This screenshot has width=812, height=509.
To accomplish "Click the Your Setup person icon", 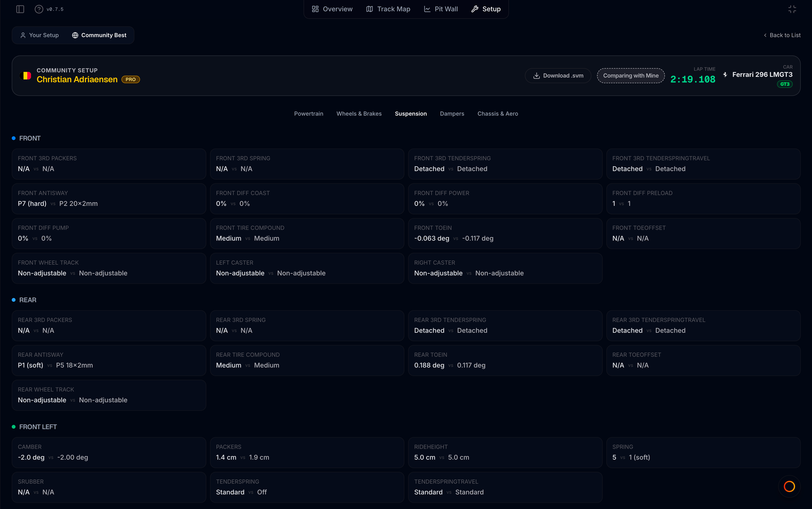I will point(23,35).
